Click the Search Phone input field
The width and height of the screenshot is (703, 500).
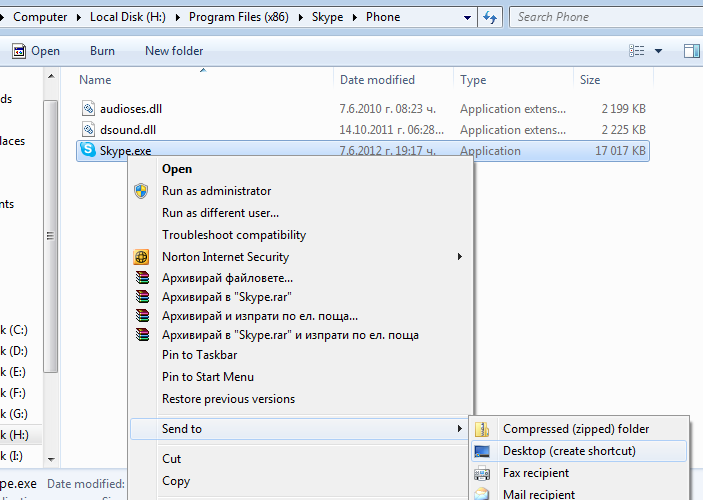(x=606, y=17)
